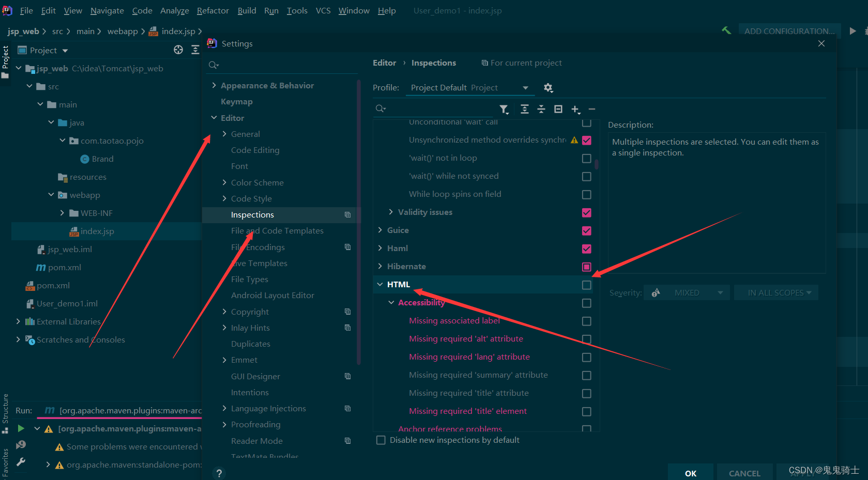Click the settings category search field
Viewport: 868px width, 480px height.
point(282,65)
